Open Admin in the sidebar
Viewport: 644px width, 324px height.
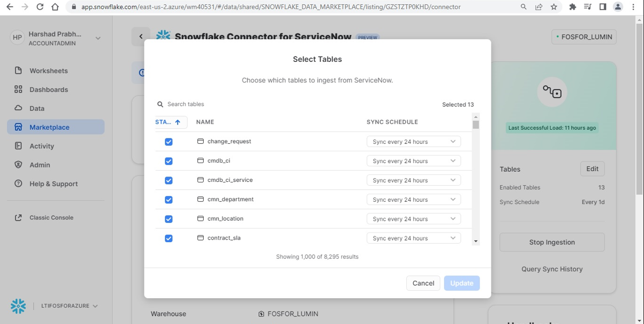56,165
